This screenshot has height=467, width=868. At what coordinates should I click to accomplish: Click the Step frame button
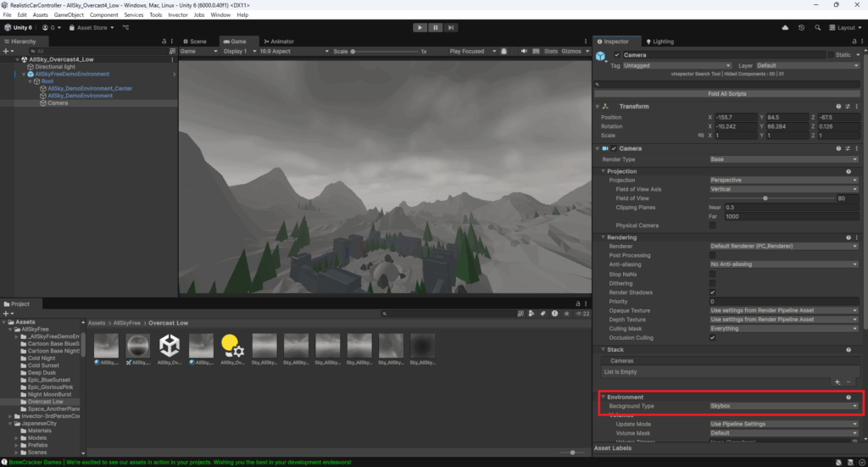click(x=451, y=28)
